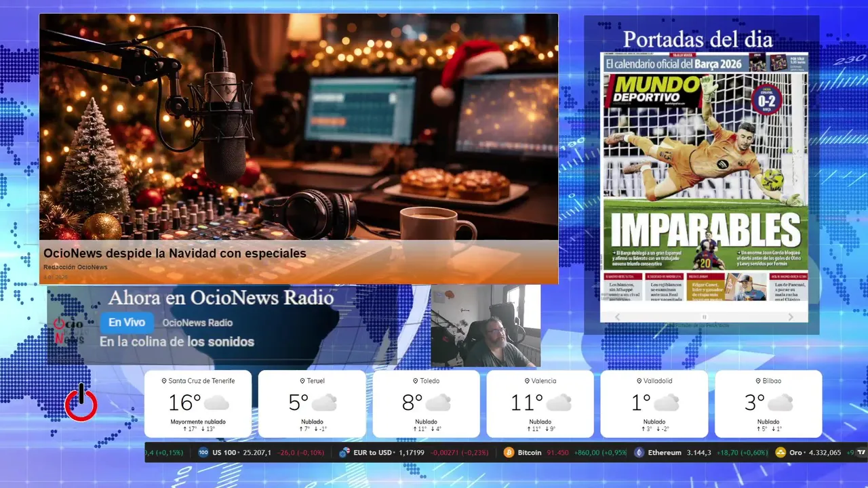Click the location pin beside Bilbao
The width and height of the screenshot is (868, 488).
point(757,381)
